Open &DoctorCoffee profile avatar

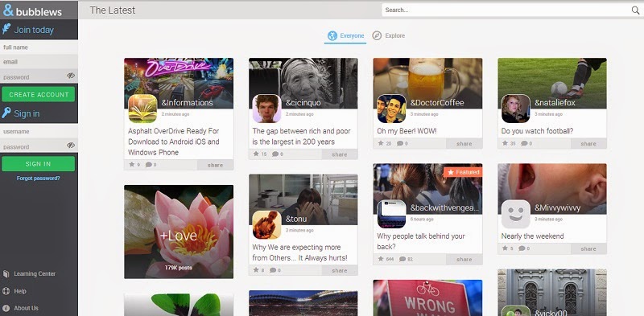(x=392, y=109)
